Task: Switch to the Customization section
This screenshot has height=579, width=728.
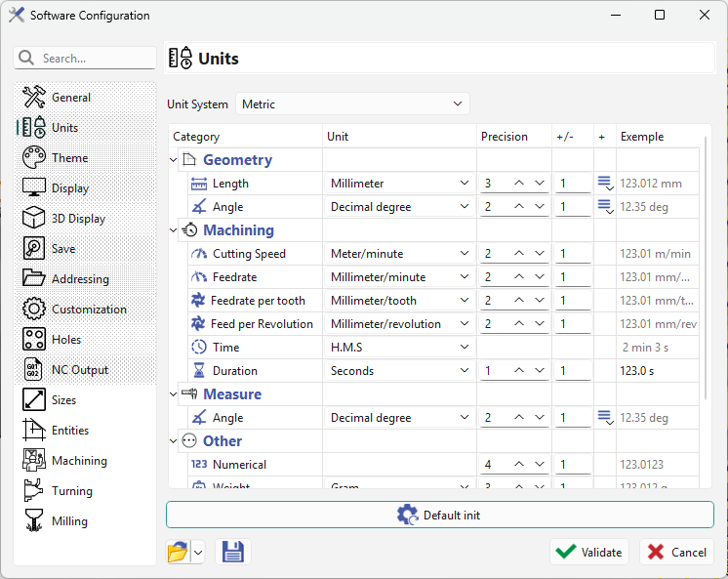Action: click(x=88, y=310)
